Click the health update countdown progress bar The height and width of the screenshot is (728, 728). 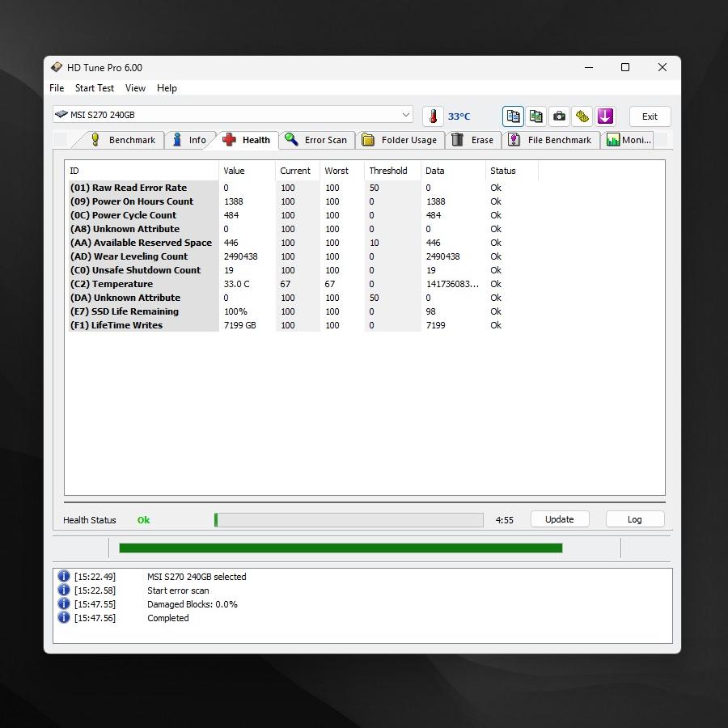tap(349, 520)
